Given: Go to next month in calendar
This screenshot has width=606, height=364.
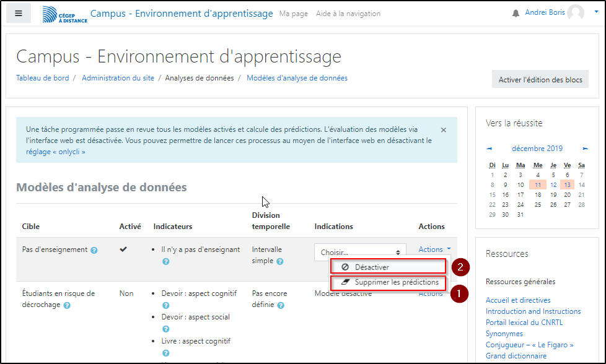Looking at the screenshot, I should [x=586, y=149].
